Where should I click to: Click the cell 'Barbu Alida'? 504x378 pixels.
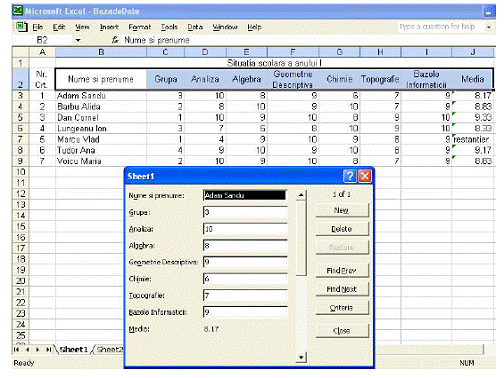(101, 107)
